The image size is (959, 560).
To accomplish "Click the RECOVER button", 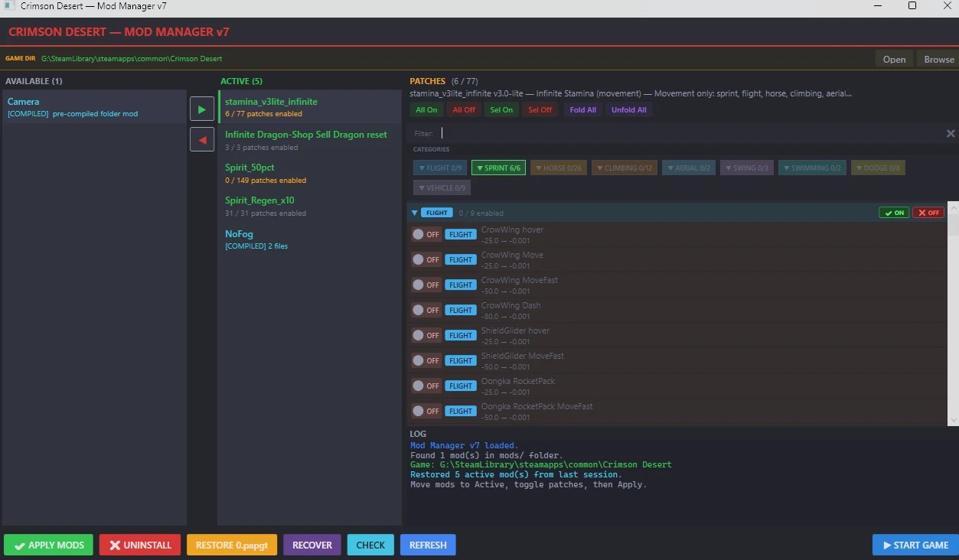I will pyautogui.click(x=312, y=545).
